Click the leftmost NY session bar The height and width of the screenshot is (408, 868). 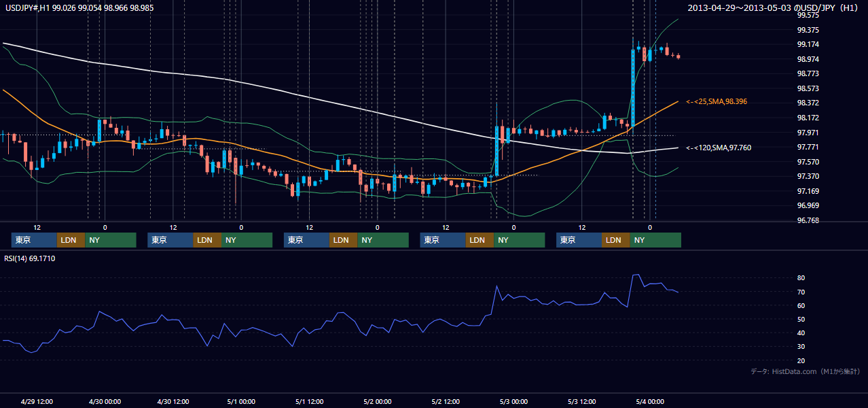pyautogui.click(x=111, y=240)
